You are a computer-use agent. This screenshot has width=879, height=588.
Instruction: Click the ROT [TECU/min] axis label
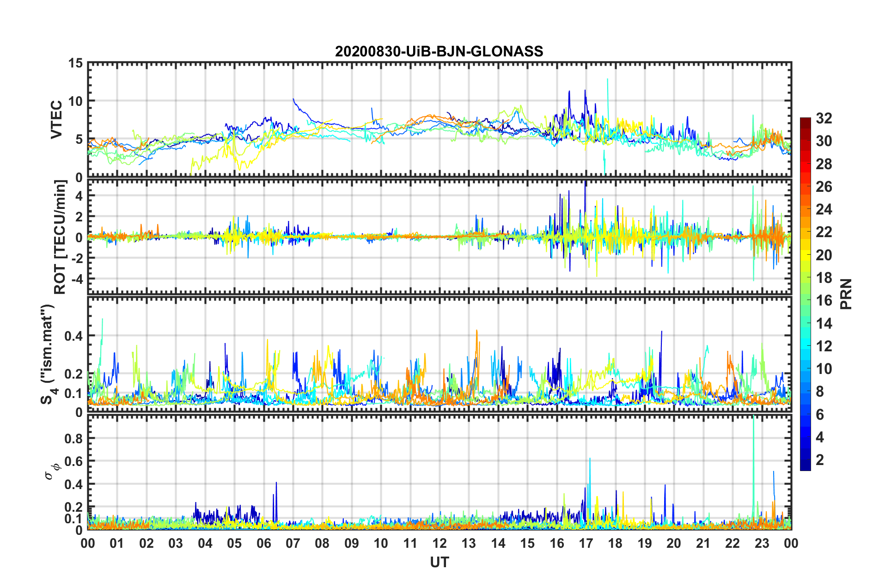pos(60,237)
